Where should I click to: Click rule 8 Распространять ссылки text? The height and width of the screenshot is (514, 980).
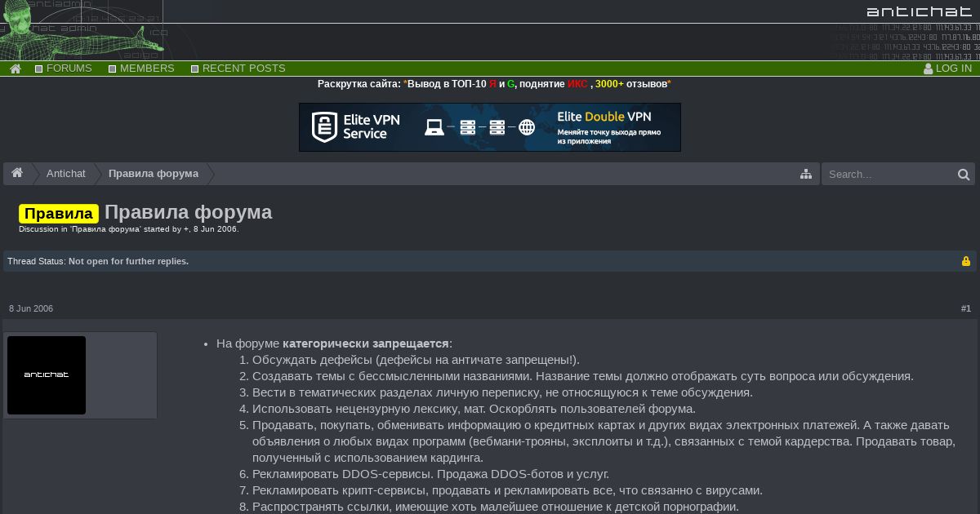tap(496, 507)
